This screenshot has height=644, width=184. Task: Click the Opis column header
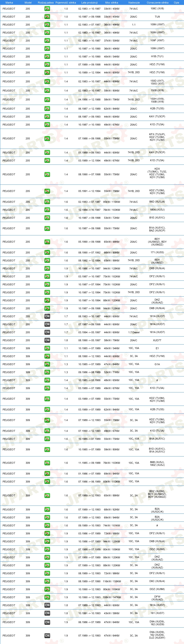(x=176, y=3)
